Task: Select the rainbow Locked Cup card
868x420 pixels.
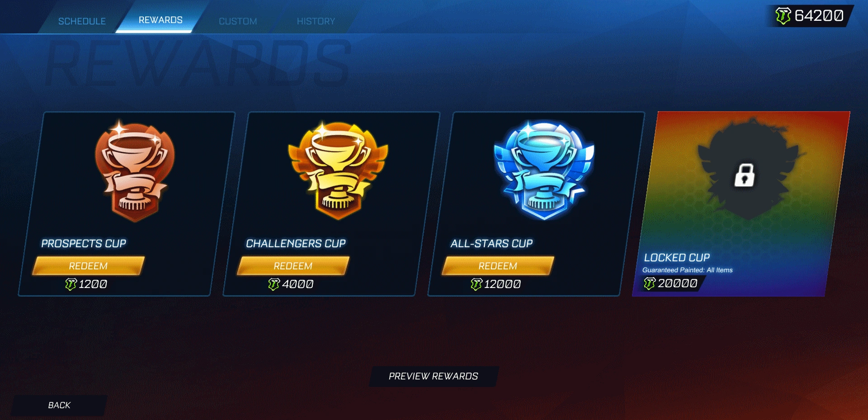Action: (741, 204)
